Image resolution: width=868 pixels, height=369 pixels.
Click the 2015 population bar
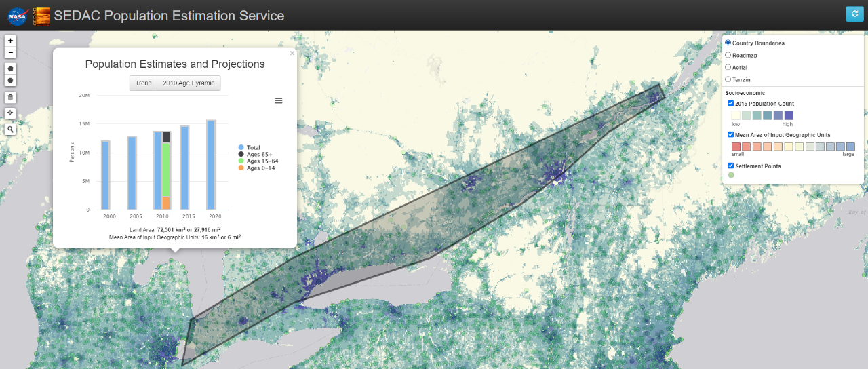click(x=184, y=168)
